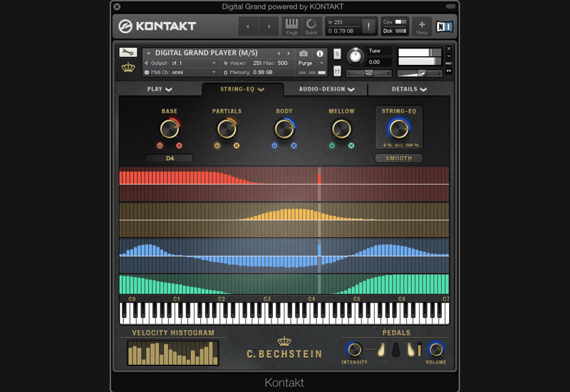Go to next instrument in the main header
Screen dimensions: 570x392
(x=269, y=26)
